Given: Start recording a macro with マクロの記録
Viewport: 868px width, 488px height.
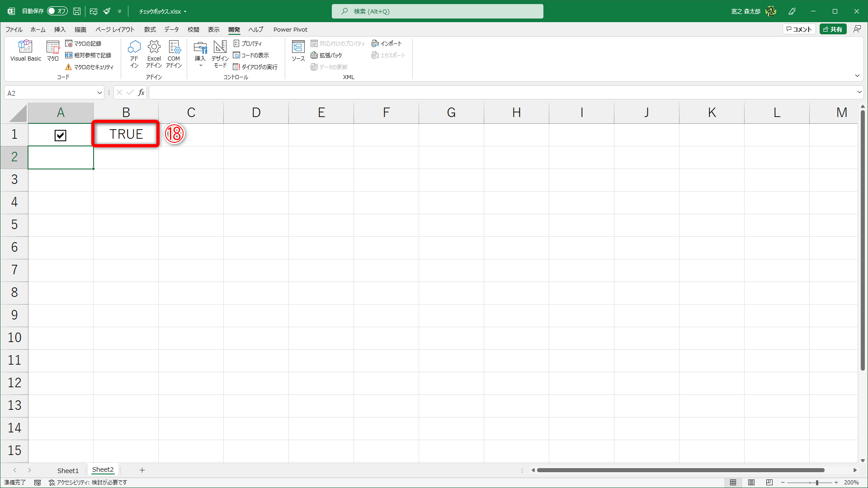Looking at the screenshot, I should [x=87, y=43].
